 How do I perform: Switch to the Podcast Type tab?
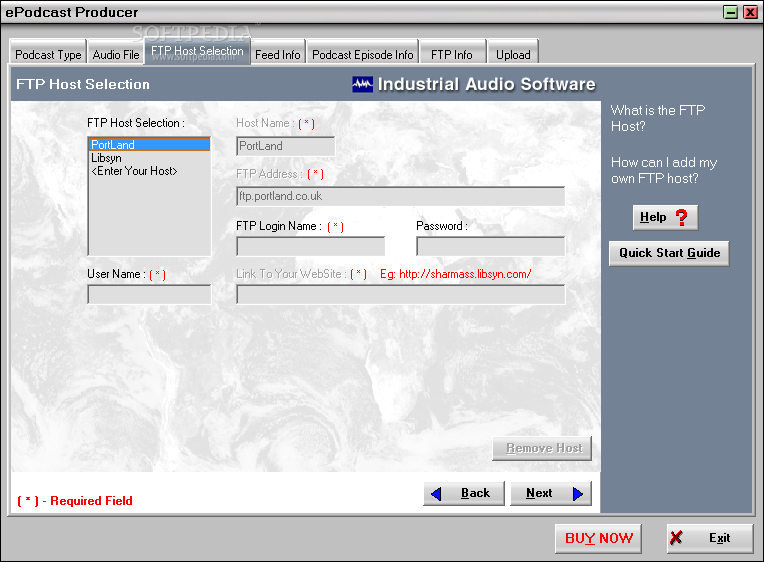tap(48, 52)
